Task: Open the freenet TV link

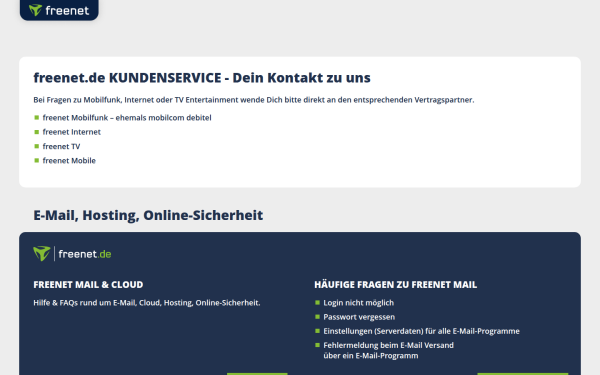Action: tap(61, 147)
